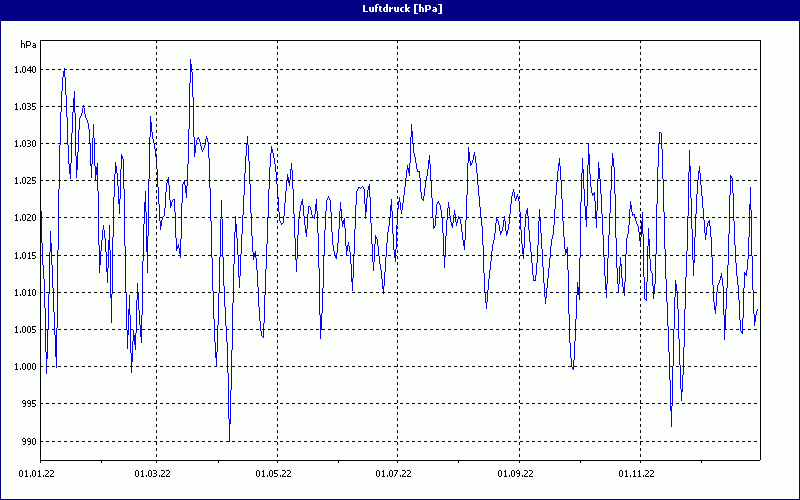This screenshot has height=500, width=800.
Task: Click the 01.07.22 date marker
Action: (395, 471)
